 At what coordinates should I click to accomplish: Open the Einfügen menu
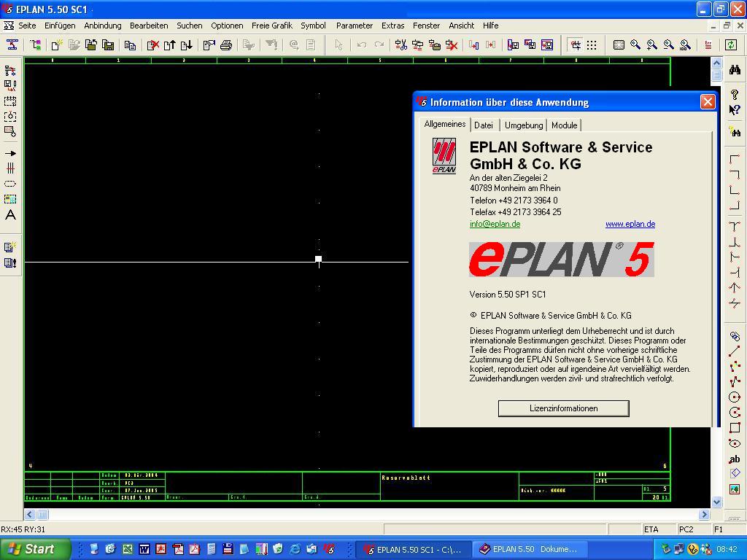(x=60, y=26)
